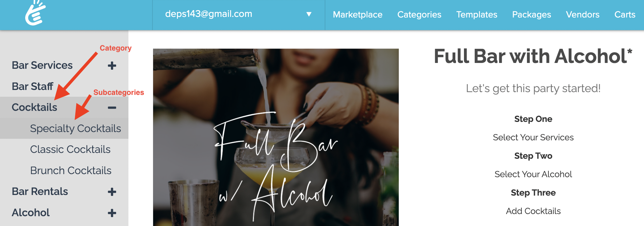This screenshot has height=226, width=644.
Task: Click the Full Bar with Alcohol heading
Action: [x=533, y=56]
